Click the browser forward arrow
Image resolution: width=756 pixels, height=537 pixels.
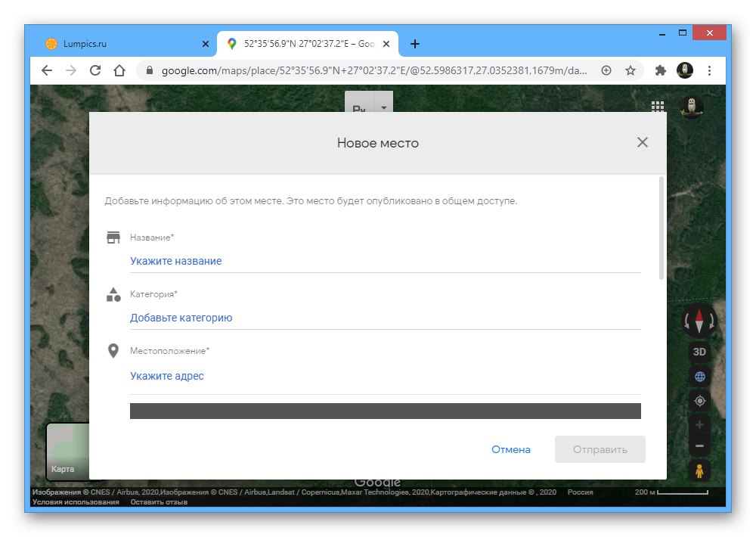tap(71, 70)
